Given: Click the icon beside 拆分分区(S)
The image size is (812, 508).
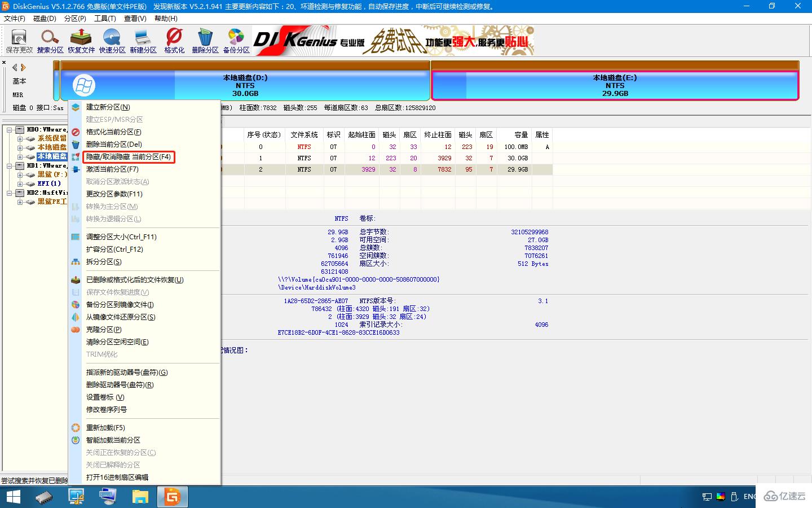Looking at the screenshot, I should pyautogui.click(x=76, y=262).
